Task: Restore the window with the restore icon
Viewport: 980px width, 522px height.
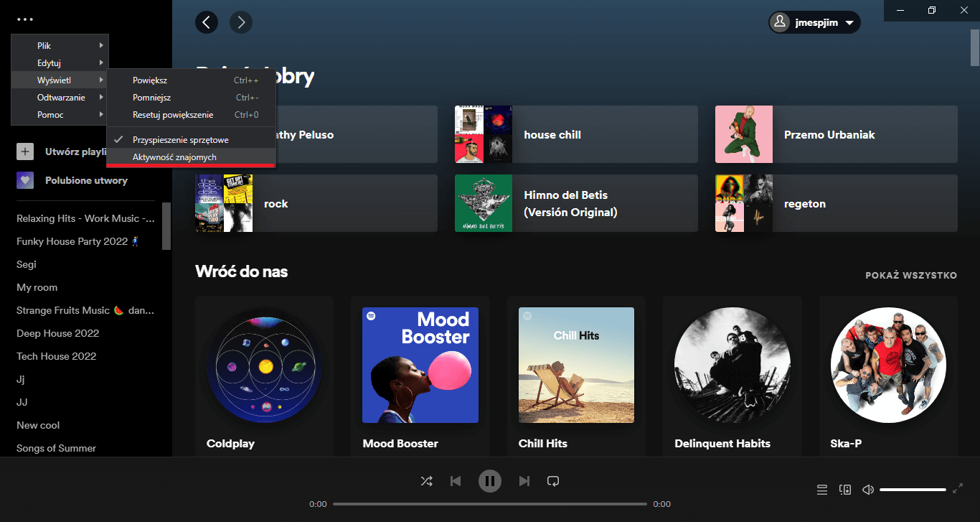Action: 931,10
